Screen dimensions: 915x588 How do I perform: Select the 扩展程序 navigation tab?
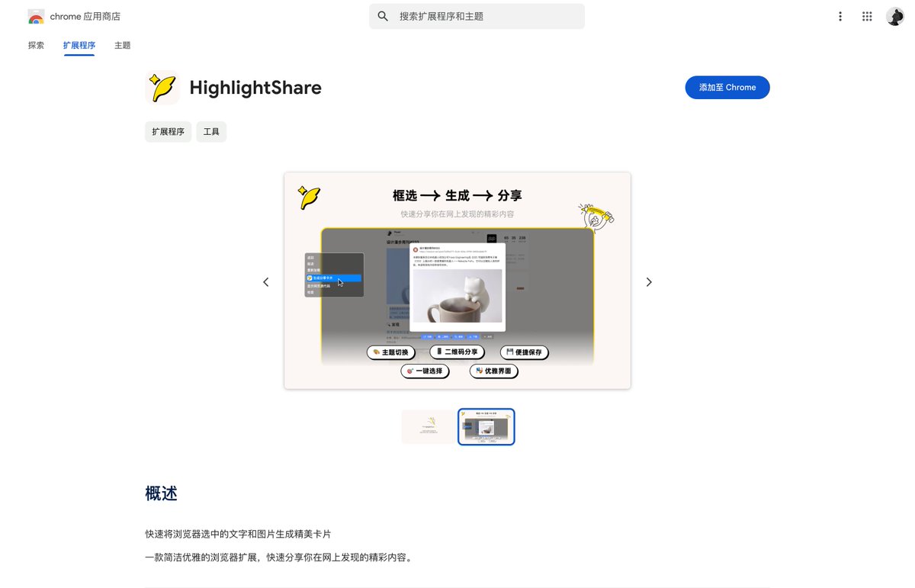[79, 45]
